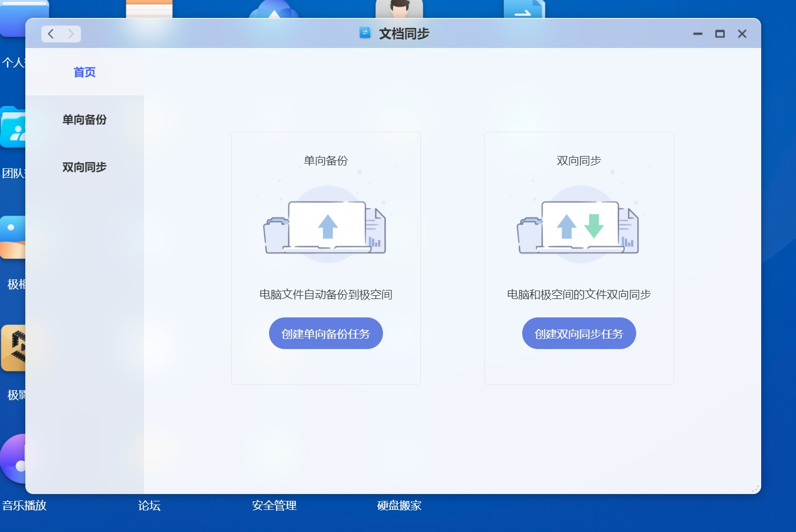This screenshot has height=532, width=796.
Task: Select 首页 in the sidebar
Action: pyautogui.click(x=84, y=72)
